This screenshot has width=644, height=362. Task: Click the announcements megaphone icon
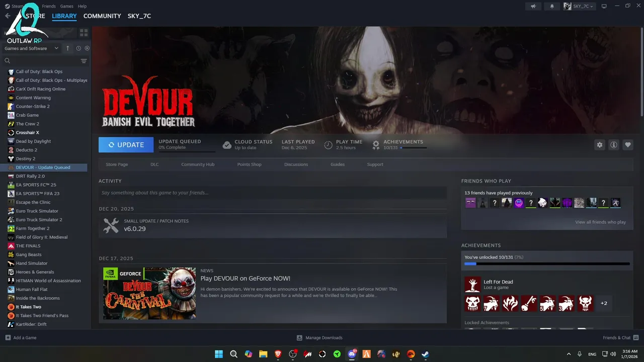point(533,6)
